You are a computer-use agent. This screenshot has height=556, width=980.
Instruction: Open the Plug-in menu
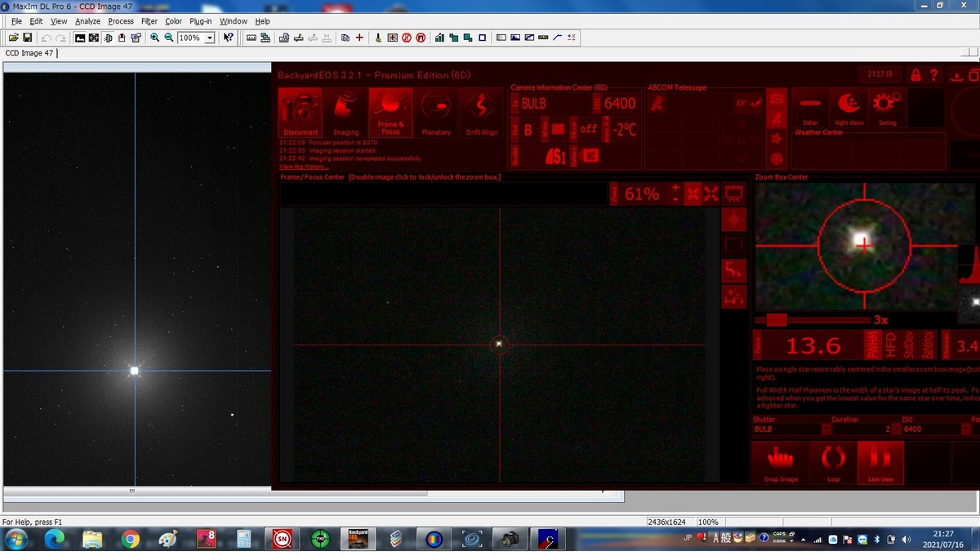[x=201, y=21]
